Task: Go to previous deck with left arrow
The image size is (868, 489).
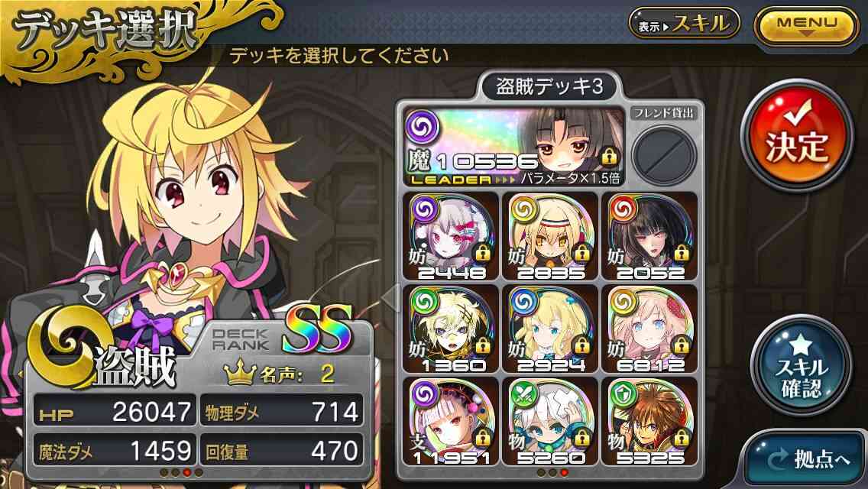Action: (390, 298)
